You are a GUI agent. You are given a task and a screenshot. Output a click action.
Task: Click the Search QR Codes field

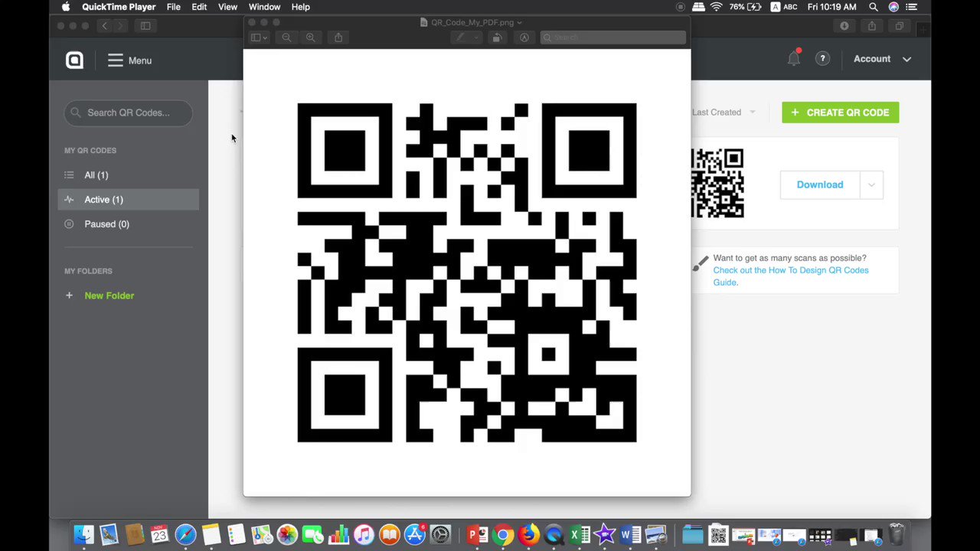[x=128, y=112]
